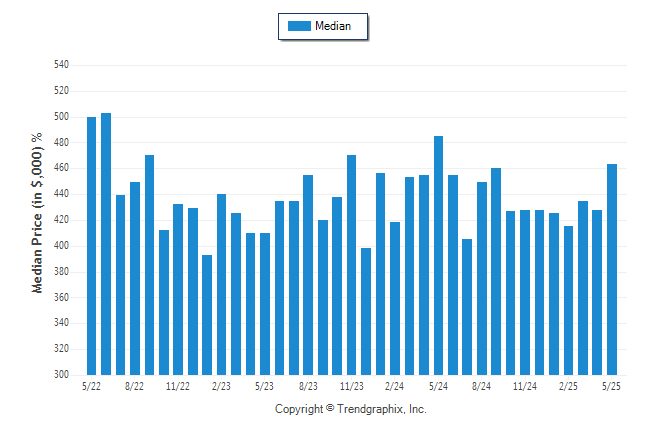Select the bar above the 11/22 label

178,289
